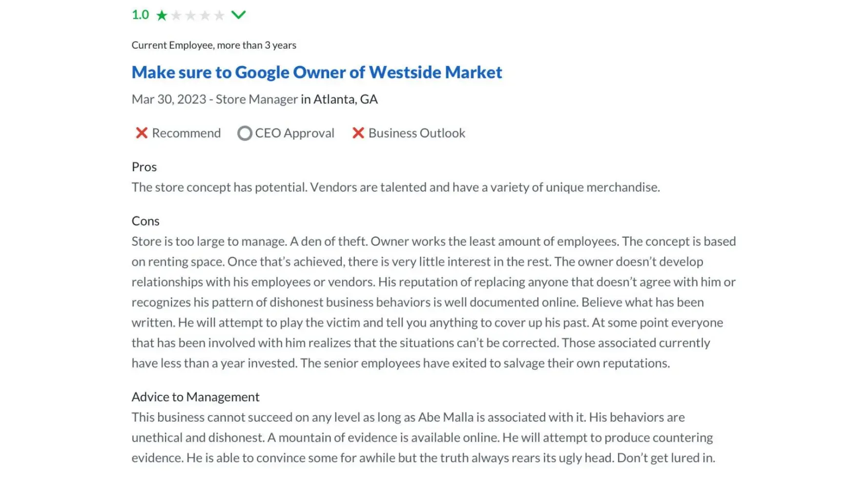Click the third gray rating star
868x488 pixels.
[191, 16]
